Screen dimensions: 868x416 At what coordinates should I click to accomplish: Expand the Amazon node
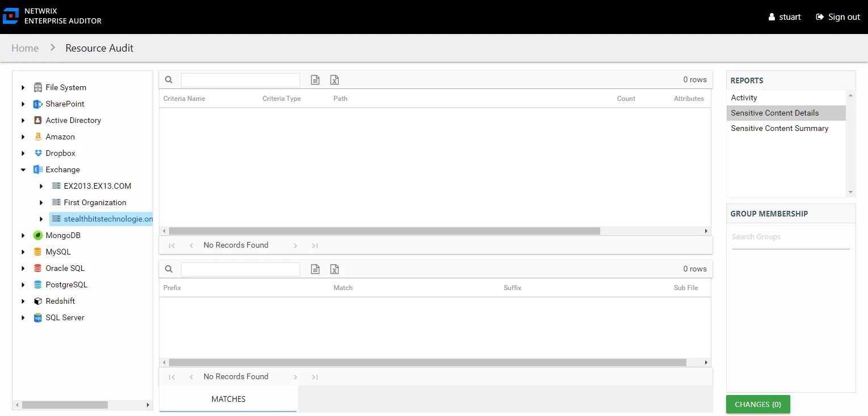(x=23, y=137)
